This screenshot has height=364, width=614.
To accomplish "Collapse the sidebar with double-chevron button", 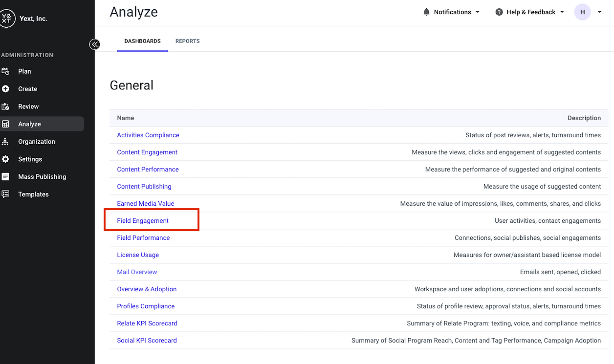I will [94, 44].
